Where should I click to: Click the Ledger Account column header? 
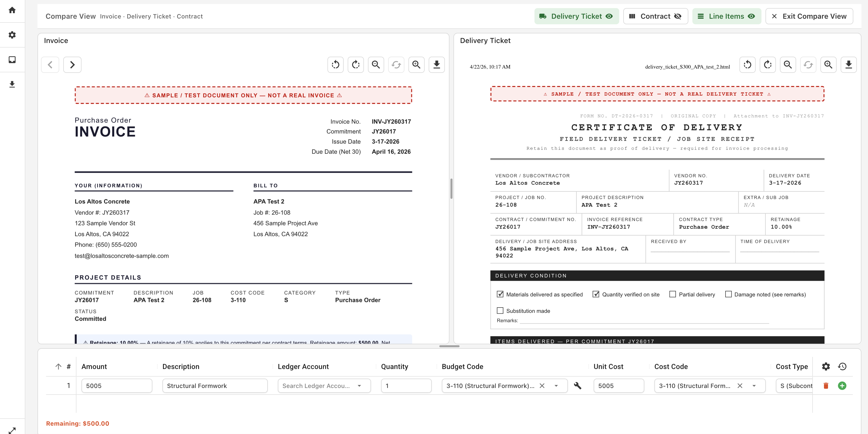(x=303, y=367)
